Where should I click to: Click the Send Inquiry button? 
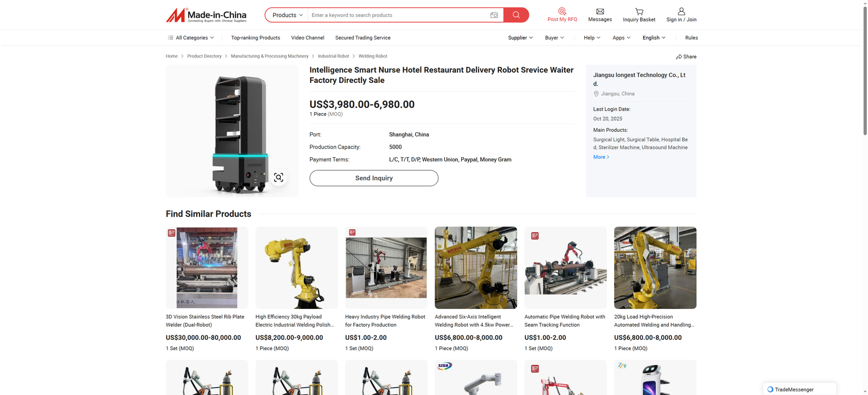click(374, 178)
